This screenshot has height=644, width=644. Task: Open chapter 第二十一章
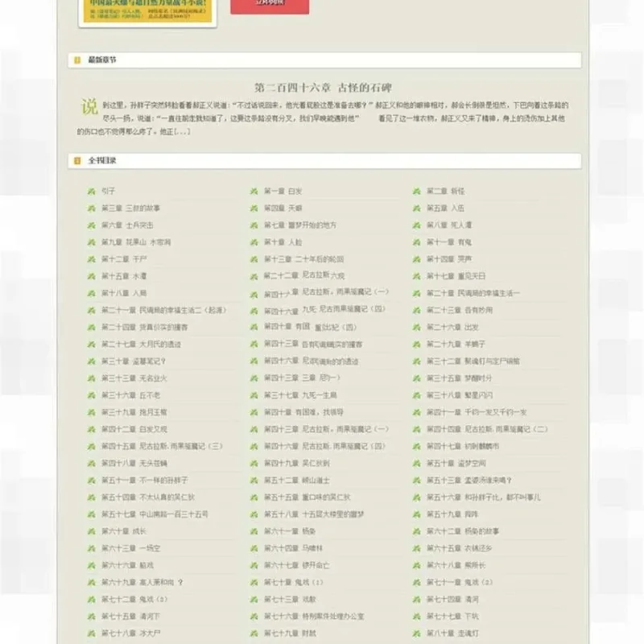(x=164, y=310)
